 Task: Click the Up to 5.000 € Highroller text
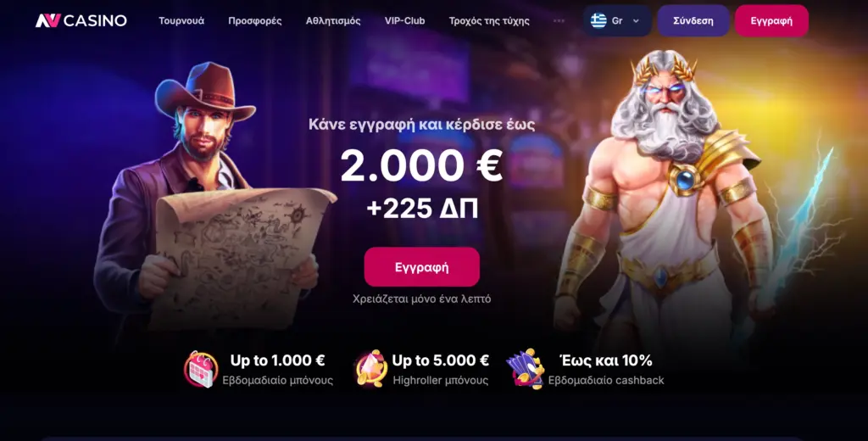point(440,360)
